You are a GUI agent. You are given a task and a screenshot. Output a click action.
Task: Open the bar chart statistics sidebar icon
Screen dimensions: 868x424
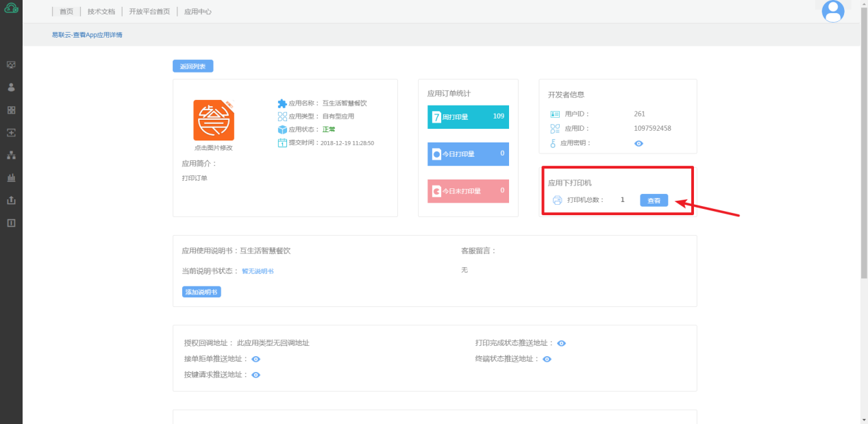click(11, 178)
